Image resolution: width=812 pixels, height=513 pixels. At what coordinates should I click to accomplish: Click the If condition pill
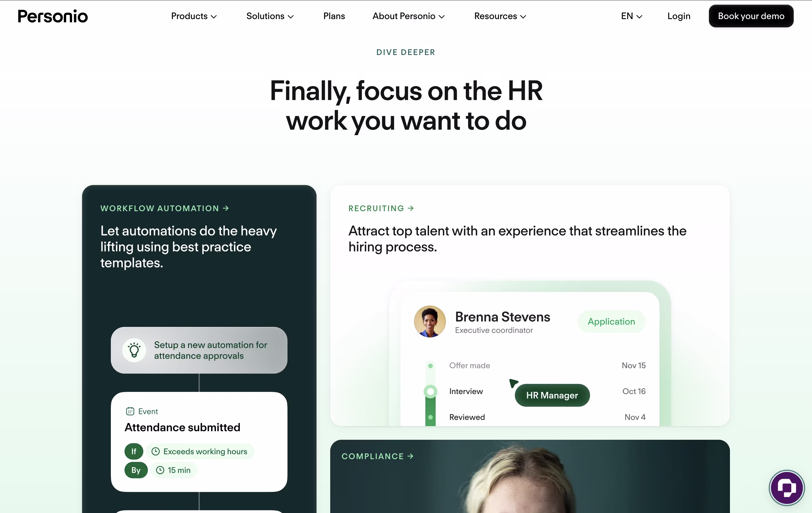click(134, 451)
